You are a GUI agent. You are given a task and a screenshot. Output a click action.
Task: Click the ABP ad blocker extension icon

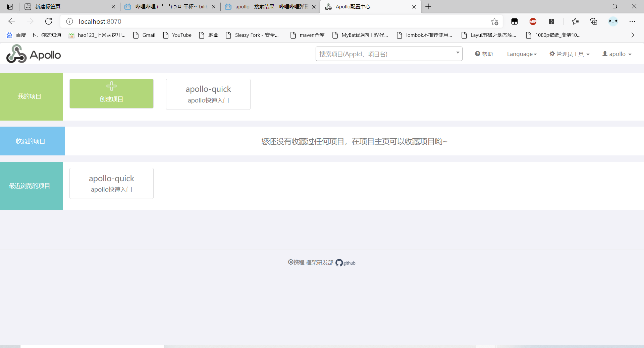533,21
